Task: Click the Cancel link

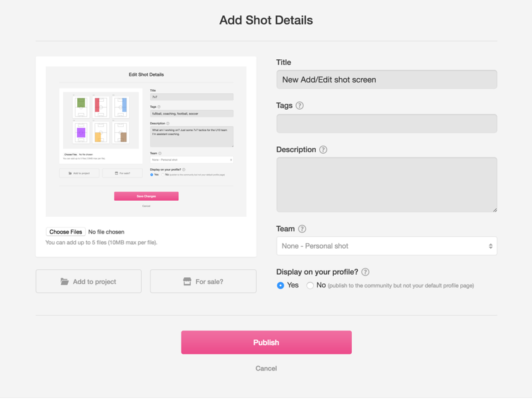Action: (x=266, y=368)
